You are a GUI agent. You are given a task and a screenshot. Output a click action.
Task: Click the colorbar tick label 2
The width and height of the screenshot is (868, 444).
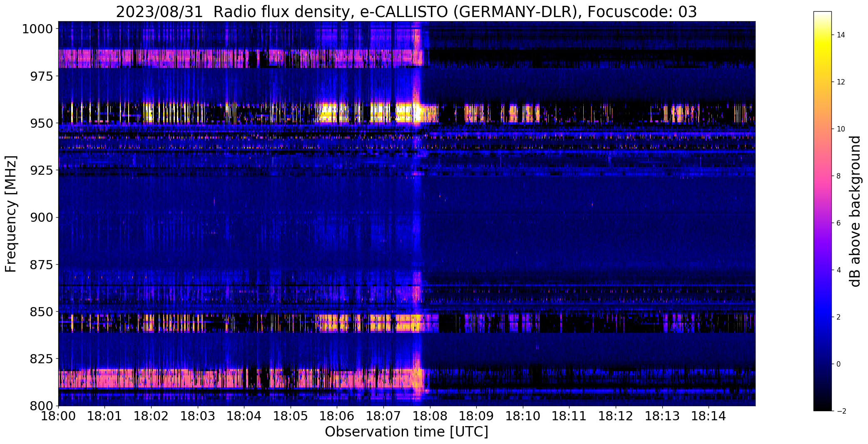[838, 317]
